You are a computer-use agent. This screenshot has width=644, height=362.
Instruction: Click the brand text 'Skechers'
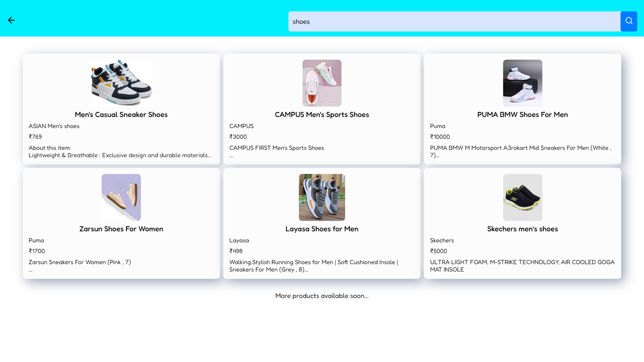click(442, 240)
